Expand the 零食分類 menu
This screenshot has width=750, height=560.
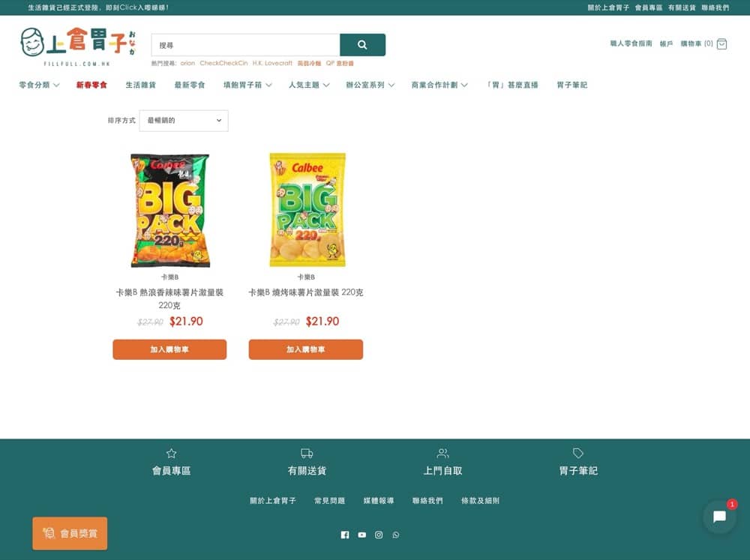[x=39, y=85]
